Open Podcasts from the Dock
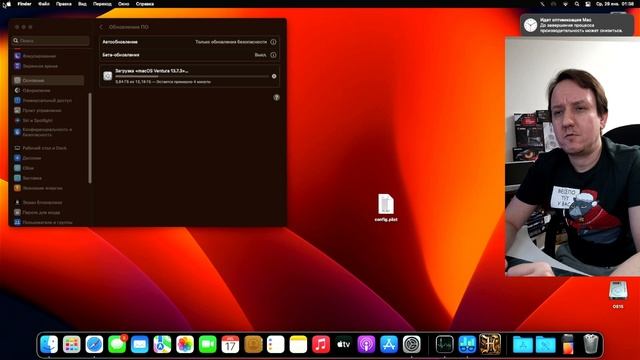640x360 pixels. [x=366, y=344]
